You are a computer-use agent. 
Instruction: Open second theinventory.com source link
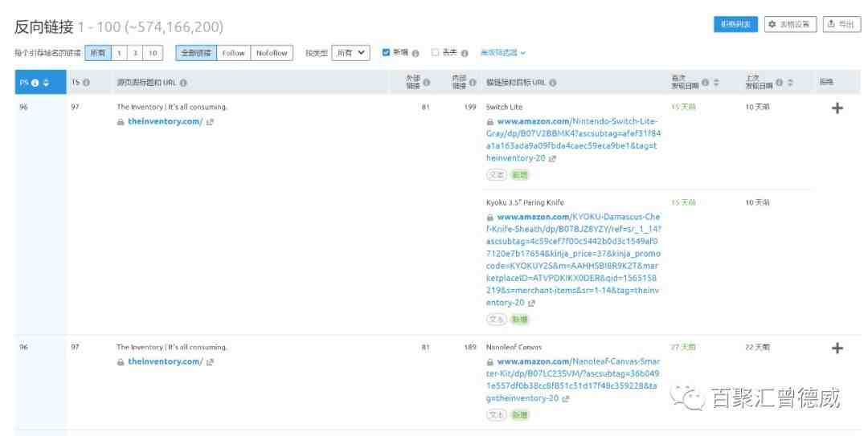click(x=165, y=362)
